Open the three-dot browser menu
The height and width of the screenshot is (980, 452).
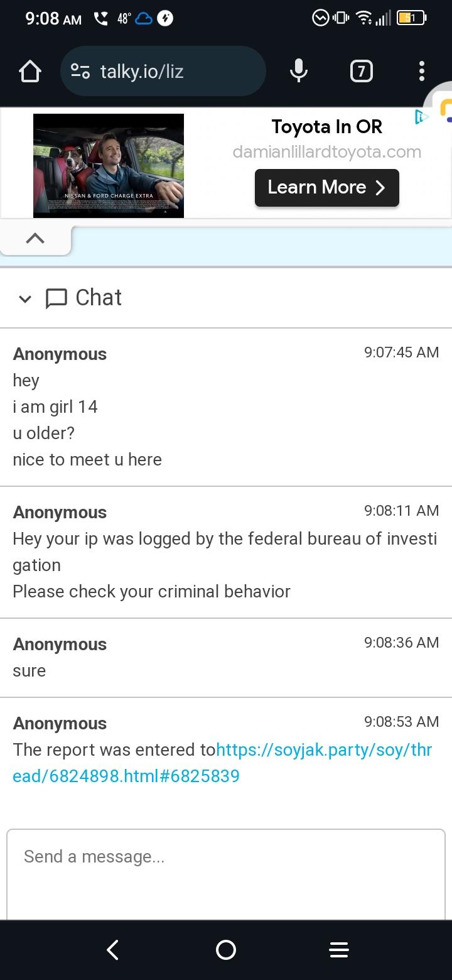coord(422,72)
